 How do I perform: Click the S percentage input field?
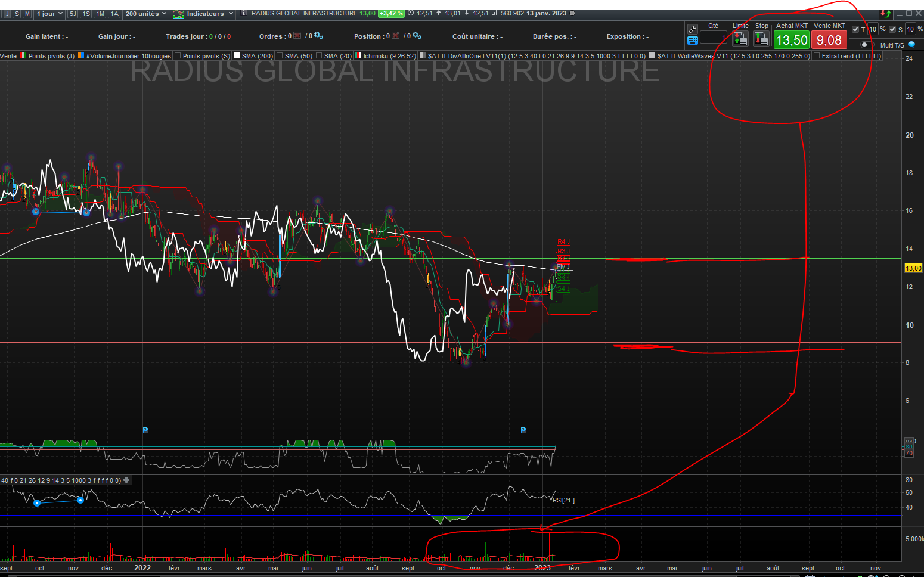click(x=910, y=29)
